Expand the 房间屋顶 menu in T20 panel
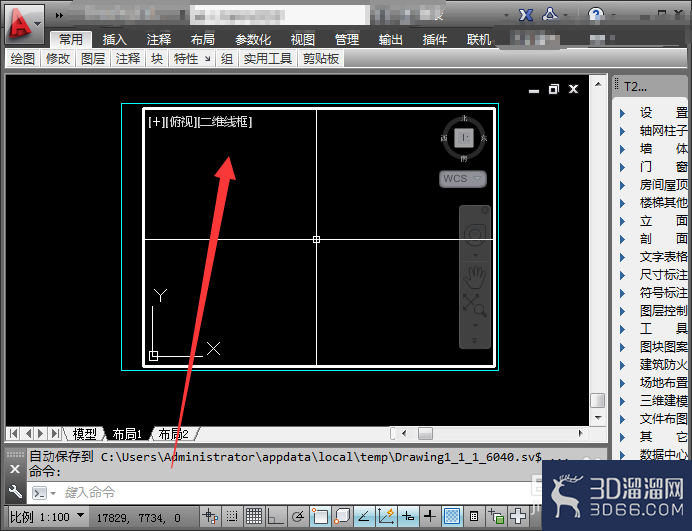692x531 pixels. (654, 185)
